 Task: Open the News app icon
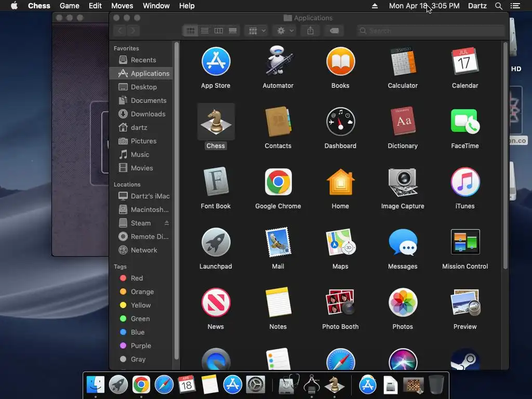coord(216,302)
